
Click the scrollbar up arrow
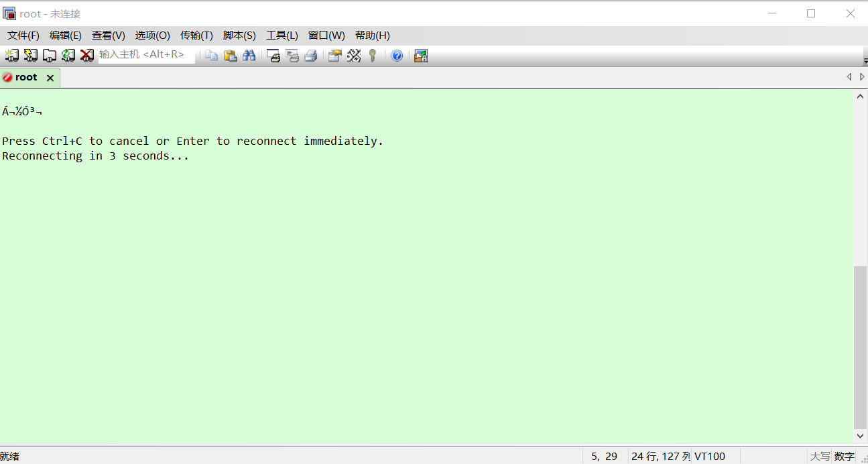pyautogui.click(x=861, y=97)
